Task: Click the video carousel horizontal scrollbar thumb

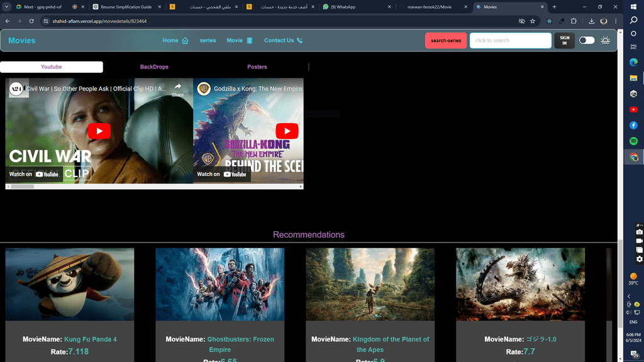Action: [x=22, y=186]
